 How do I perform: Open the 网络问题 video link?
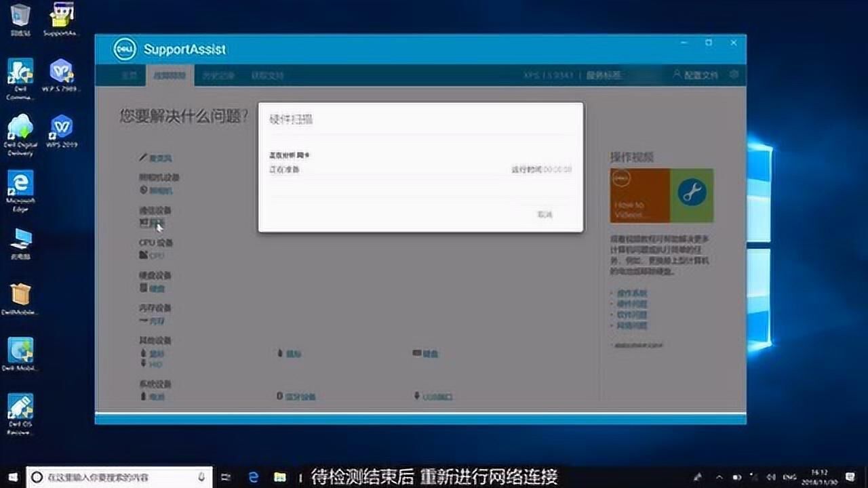tap(632, 326)
